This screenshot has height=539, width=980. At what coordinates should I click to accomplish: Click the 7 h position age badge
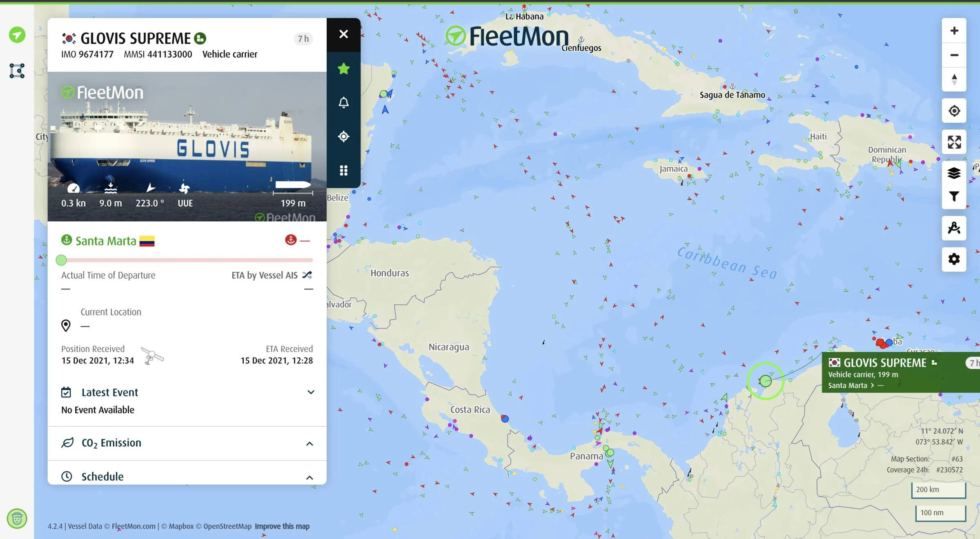(x=303, y=39)
